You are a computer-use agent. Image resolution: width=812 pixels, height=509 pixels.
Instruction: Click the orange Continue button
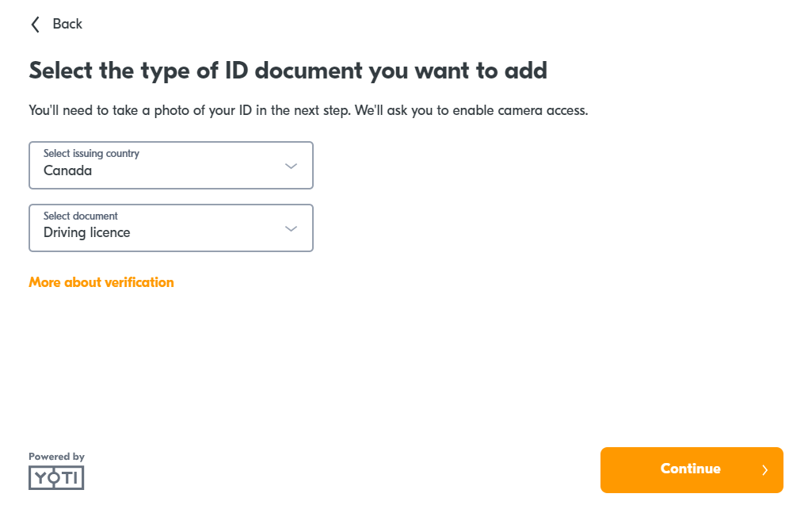click(692, 470)
